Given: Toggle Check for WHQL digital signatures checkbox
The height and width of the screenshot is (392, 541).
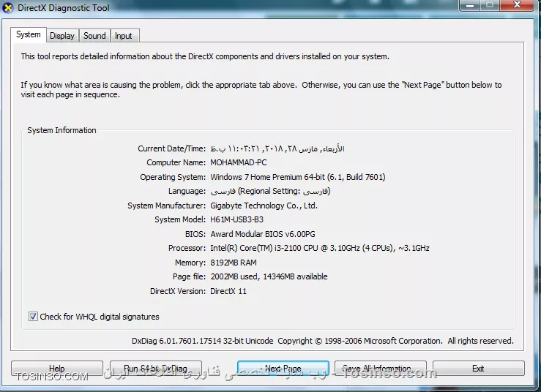Looking at the screenshot, I should [33, 317].
